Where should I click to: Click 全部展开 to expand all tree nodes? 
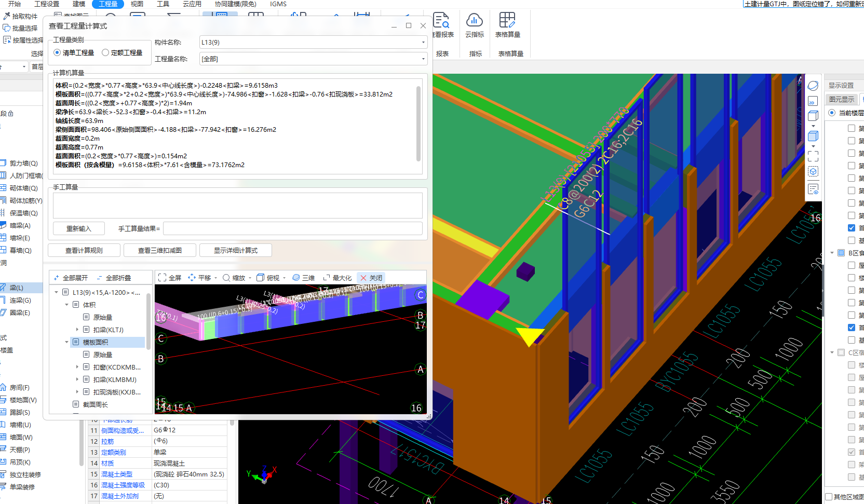coord(71,278)
